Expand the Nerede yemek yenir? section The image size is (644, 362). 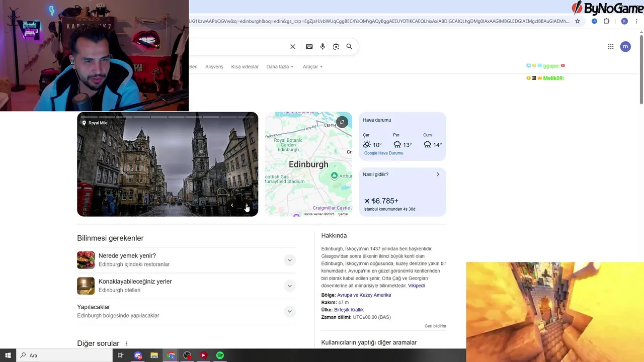tap(289, 260)
